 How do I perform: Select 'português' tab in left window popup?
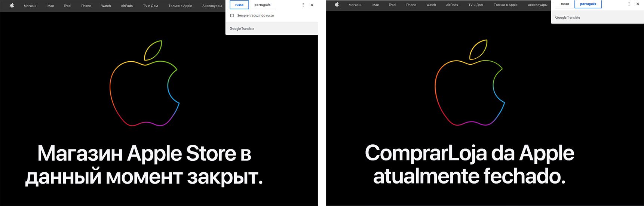(x=263, y=5)
